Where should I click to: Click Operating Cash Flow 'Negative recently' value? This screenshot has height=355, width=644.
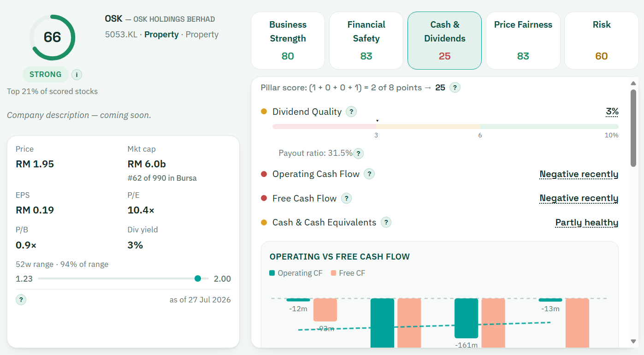[579, 174]
